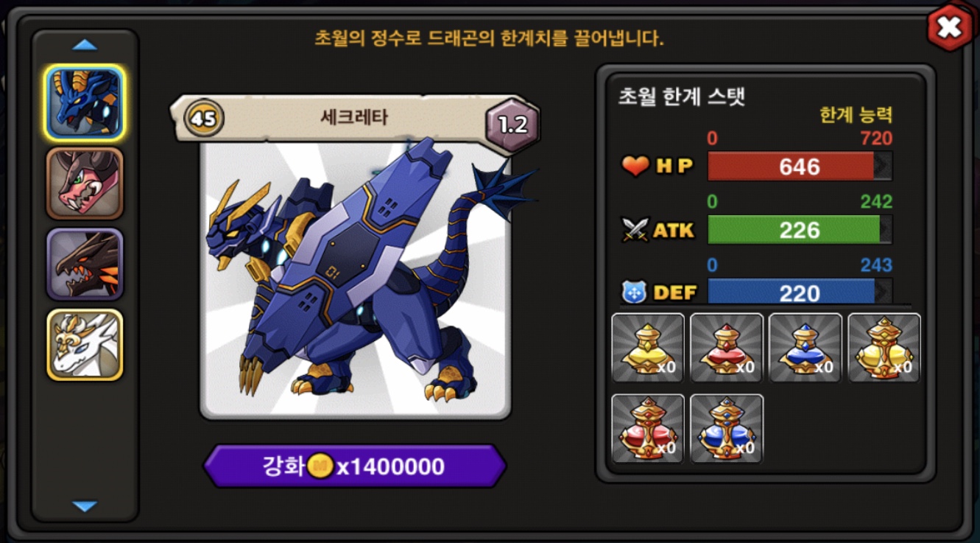This screenshot has height=543, width=980.
Task: Click the blue DEF stat bar
Action: (800, 292)
